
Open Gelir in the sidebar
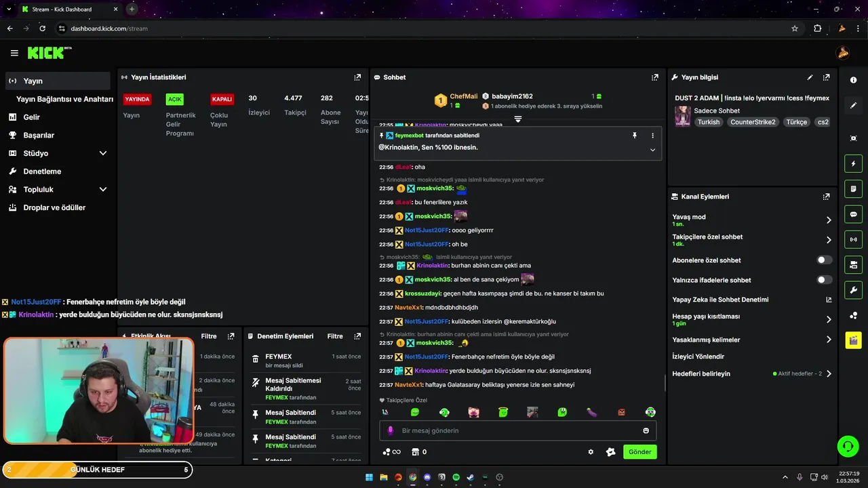click(x=58, y=117)
